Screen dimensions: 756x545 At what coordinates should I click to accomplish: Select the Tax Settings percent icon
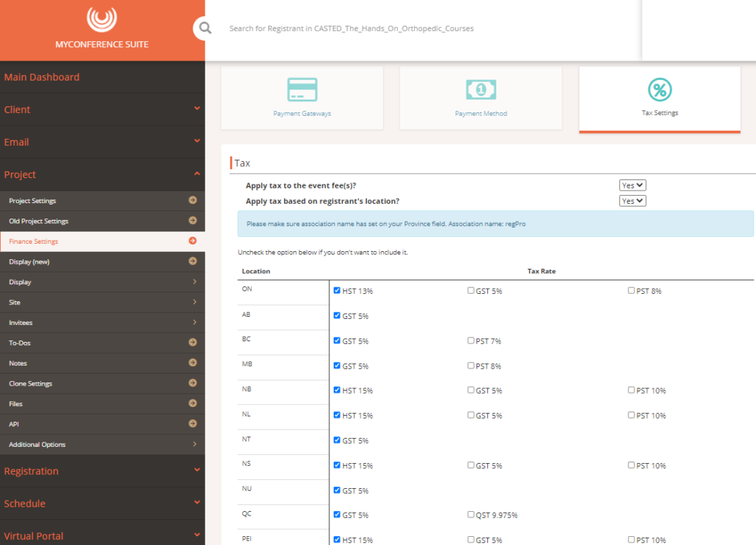point(659,89)
